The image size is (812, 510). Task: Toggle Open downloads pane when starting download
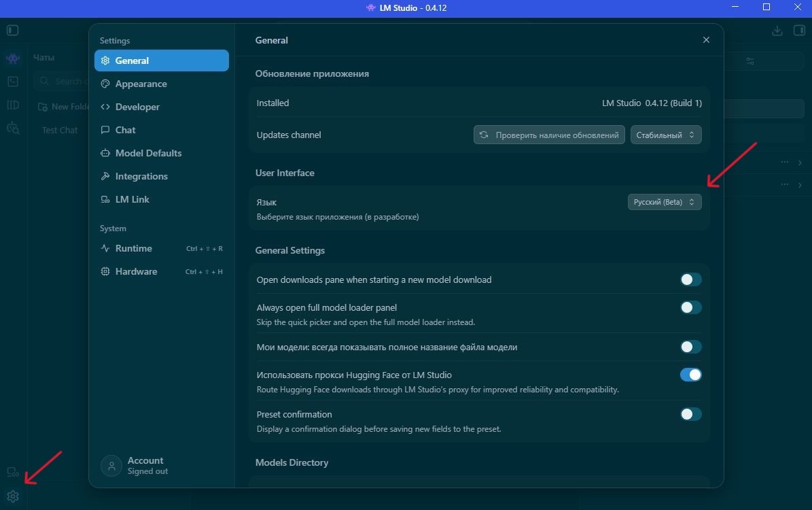(x=691, y=280)
